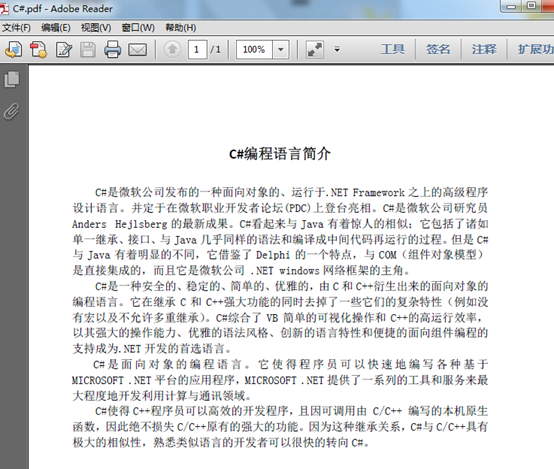Open the 签名 pane button
The width and height of the screenshot is (554, 469).
click(x=438, y=49)
